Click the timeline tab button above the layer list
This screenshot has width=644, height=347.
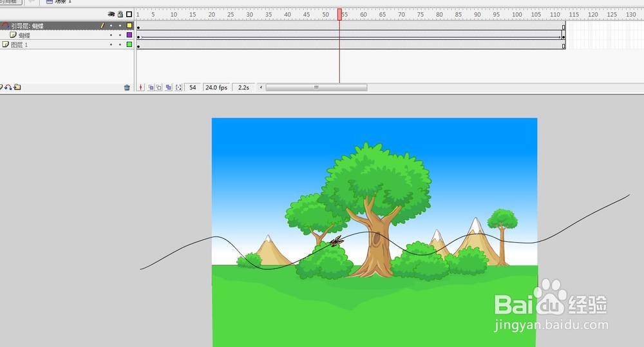[x=10, y=2]
